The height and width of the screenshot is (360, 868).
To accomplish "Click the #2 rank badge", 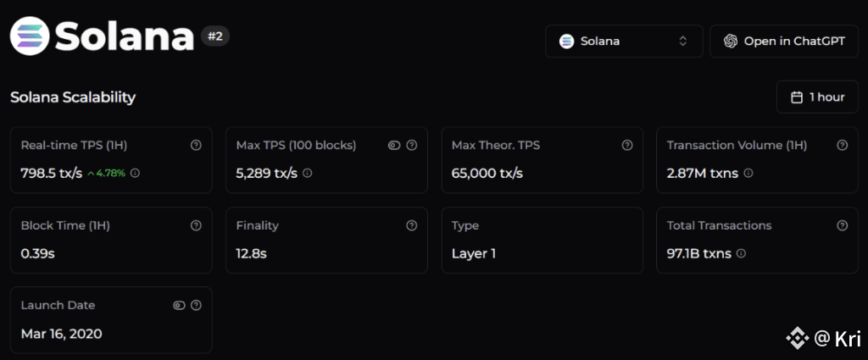I will [215, 36].
